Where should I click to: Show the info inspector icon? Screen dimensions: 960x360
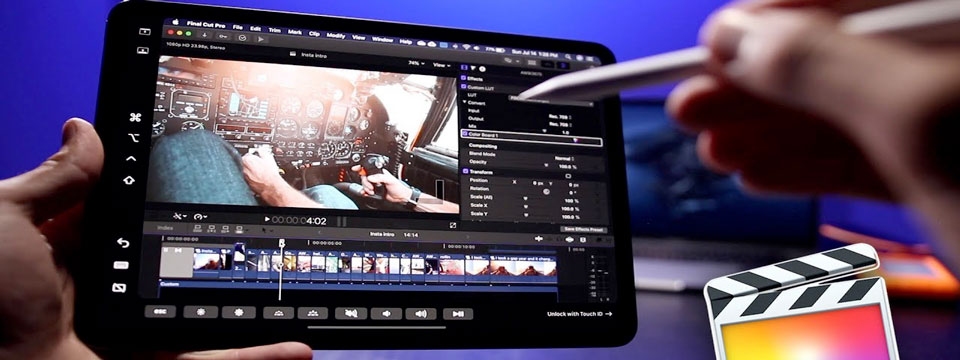click(x=482, y=69)
